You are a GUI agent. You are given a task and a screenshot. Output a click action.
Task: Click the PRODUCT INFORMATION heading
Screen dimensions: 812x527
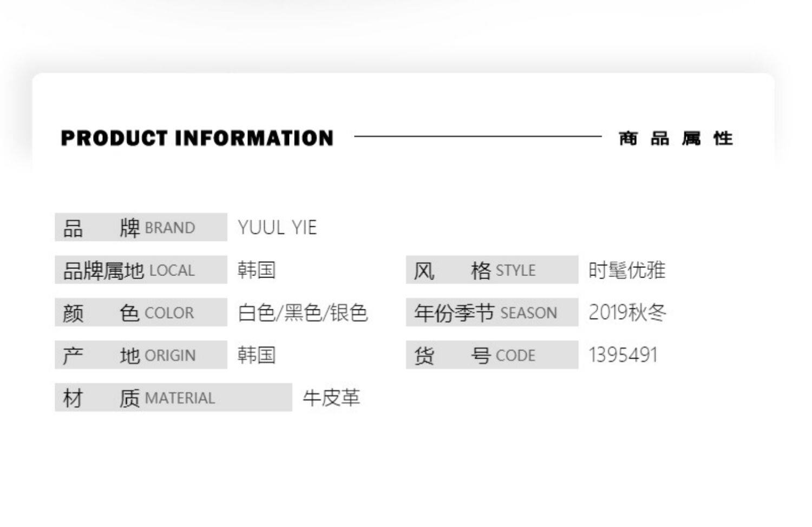197,138
